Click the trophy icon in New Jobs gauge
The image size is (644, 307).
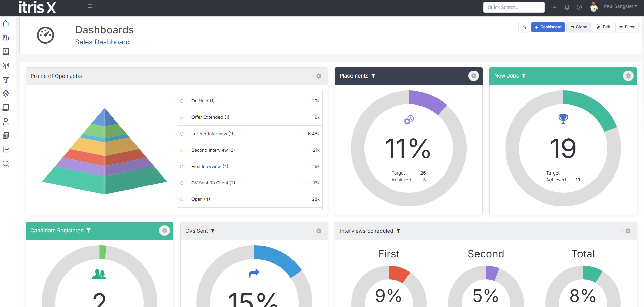(x=563, y=119)
